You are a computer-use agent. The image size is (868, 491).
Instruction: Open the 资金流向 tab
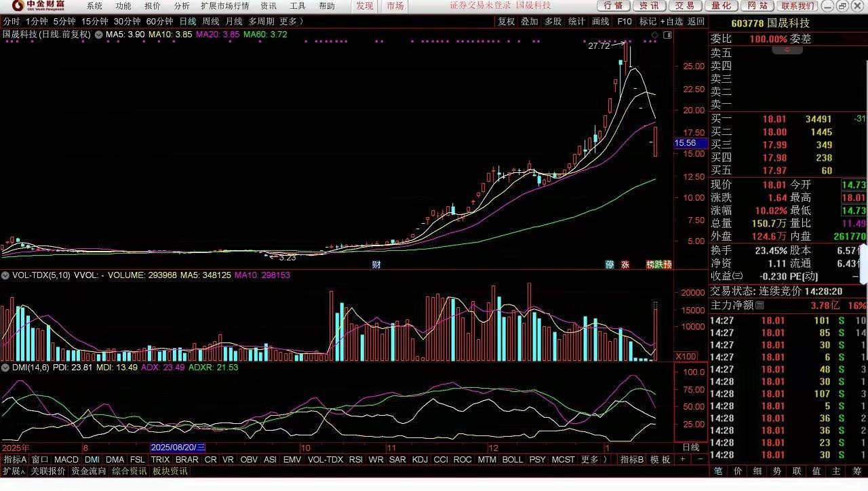(x=89, y=471)
